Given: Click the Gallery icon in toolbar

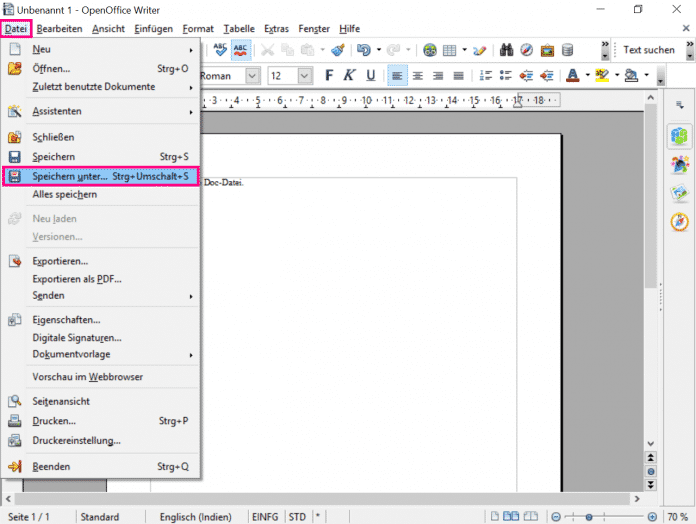Looking at the screenshot, I should (x=547, y=49).
